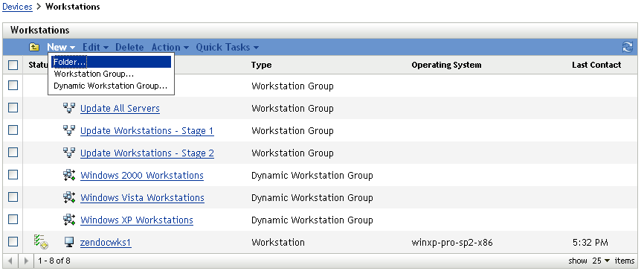The width and height of the screenshot is (644, 271).
Task: Refresh the Workstations list
Action: (628, 48)
